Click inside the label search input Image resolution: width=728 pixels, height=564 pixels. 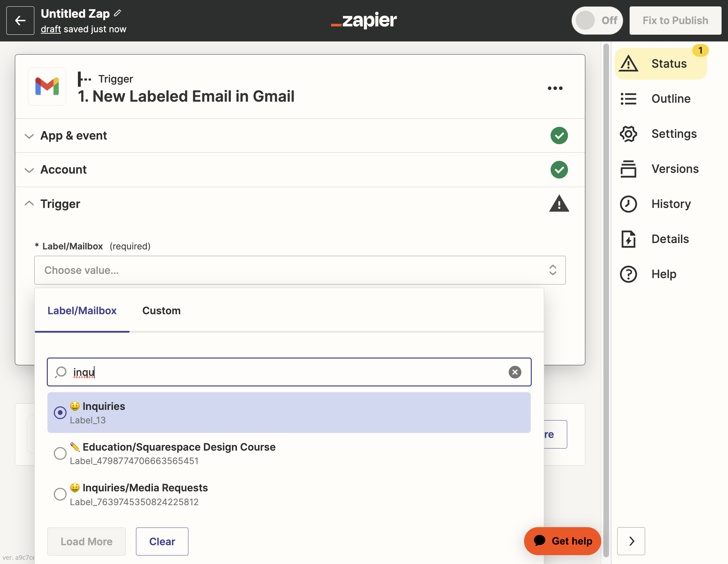point(289,372)
